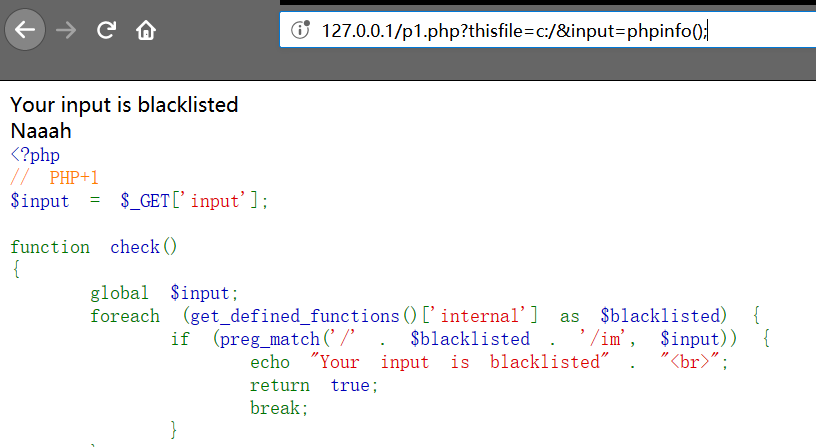816x447 pixels.
Task: Click the 'global $input;' statement
Action: pos(165,293)
